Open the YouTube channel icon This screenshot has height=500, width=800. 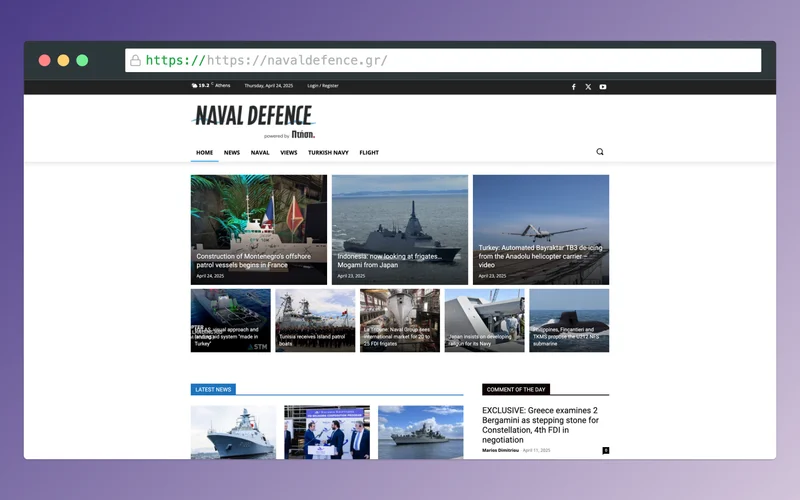(603, 87)
